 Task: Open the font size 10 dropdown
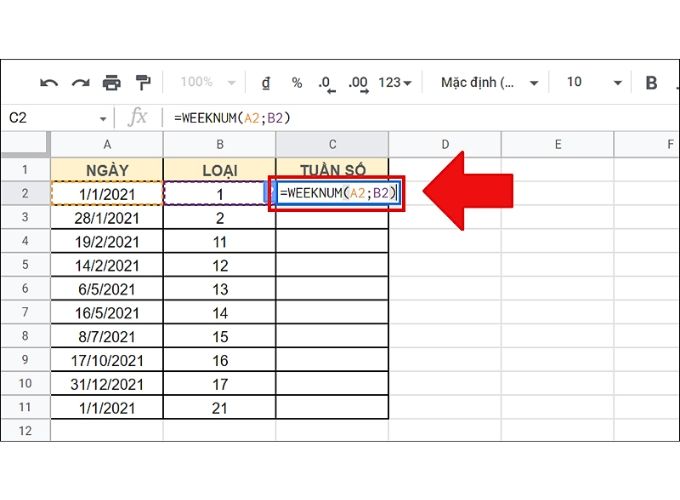[594, 82]
